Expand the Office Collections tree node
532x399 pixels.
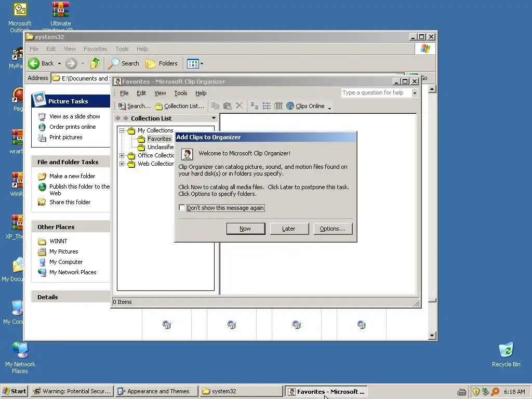[x=122, y=155]
